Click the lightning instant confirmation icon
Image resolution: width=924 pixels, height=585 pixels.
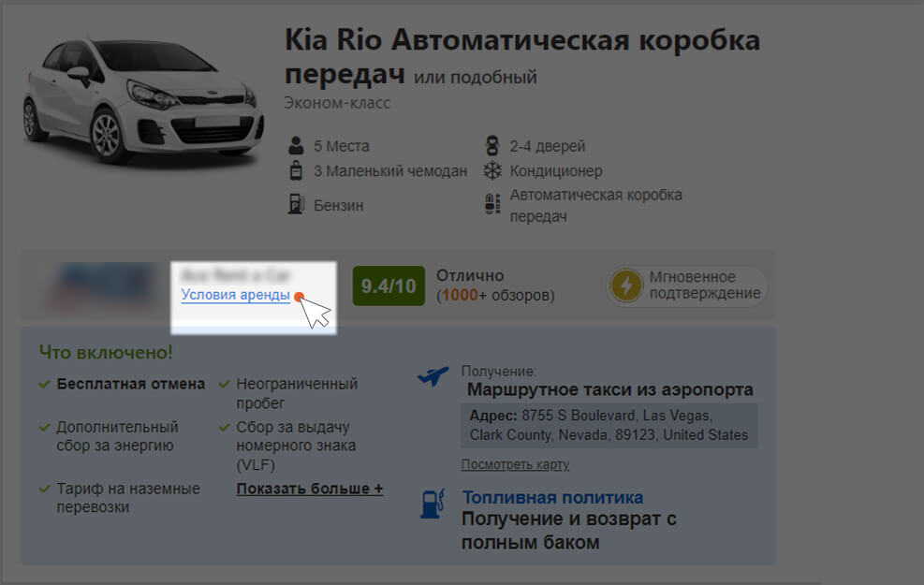click(x=625, y=285)
